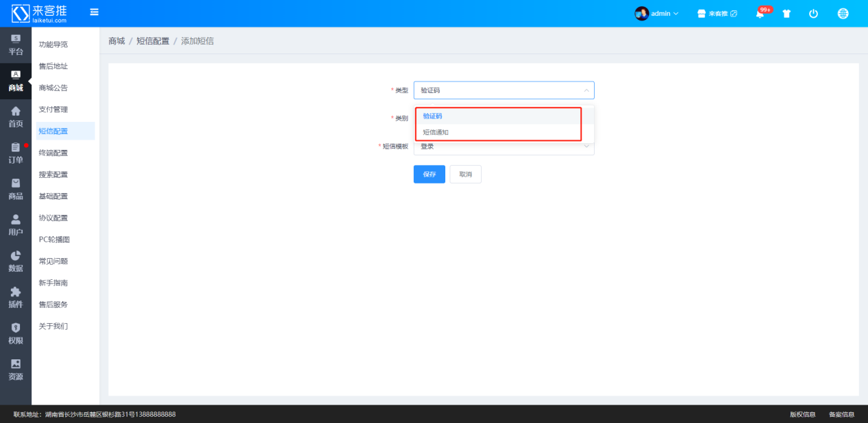Select 商城公告 menu item
This screenshot has height=423, width=868.
(53, 88)
